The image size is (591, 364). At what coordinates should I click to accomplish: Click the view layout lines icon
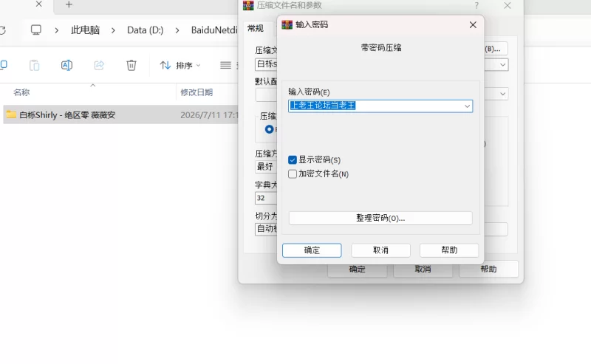225,66
